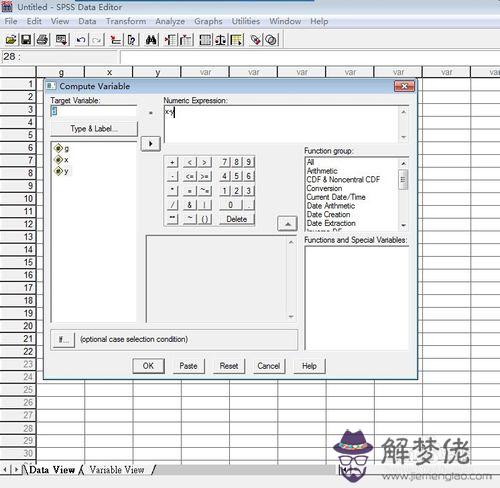Click the division / keypad button
Image resolution: width=500 pixels, height=488 pixels.
coord(172,205)
